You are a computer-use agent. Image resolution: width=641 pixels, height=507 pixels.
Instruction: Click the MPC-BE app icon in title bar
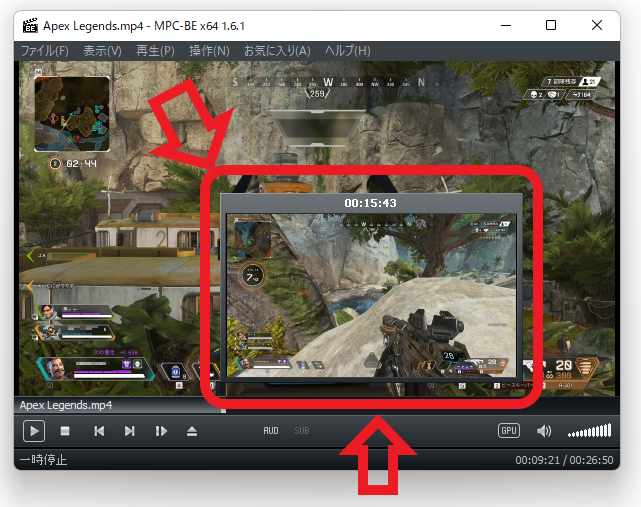30,26
